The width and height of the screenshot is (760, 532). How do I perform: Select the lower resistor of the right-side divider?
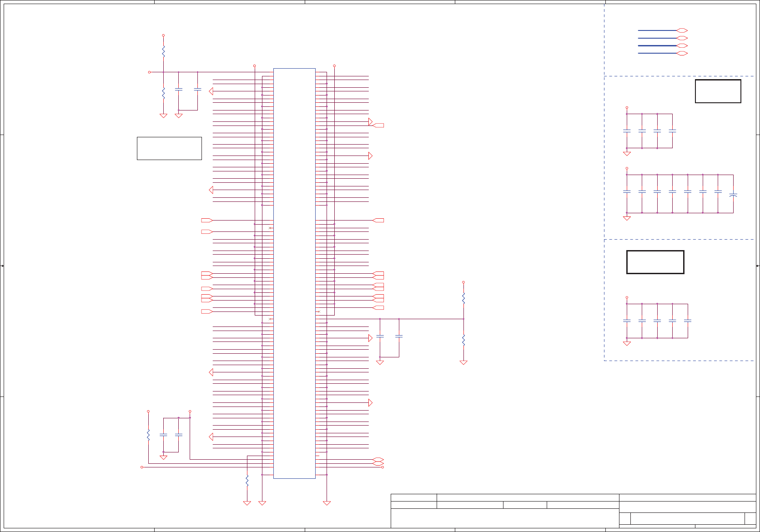coord(463,340)
